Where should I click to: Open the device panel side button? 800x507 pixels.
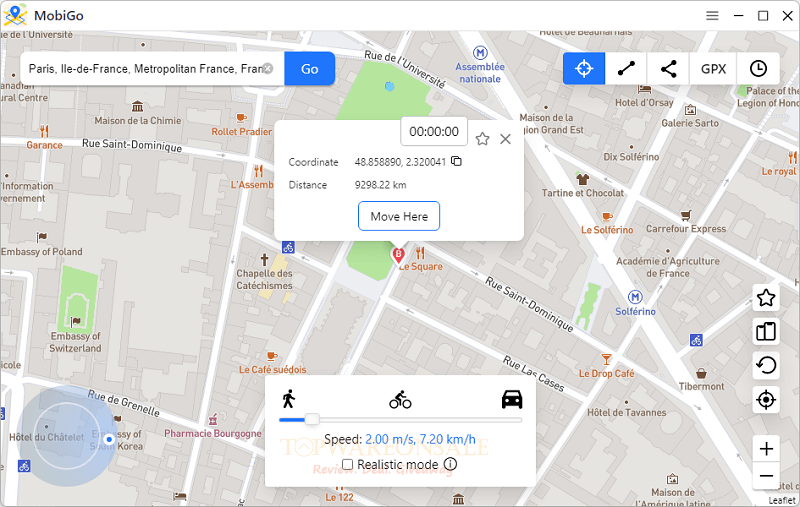pyautogui.click(x=766, y=332)
